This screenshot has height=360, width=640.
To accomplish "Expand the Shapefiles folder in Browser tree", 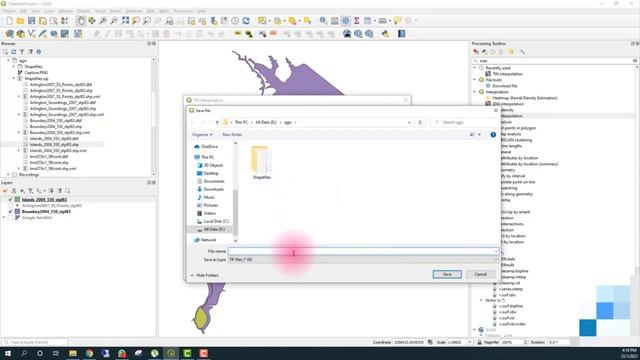I will (x=13, y=67).
